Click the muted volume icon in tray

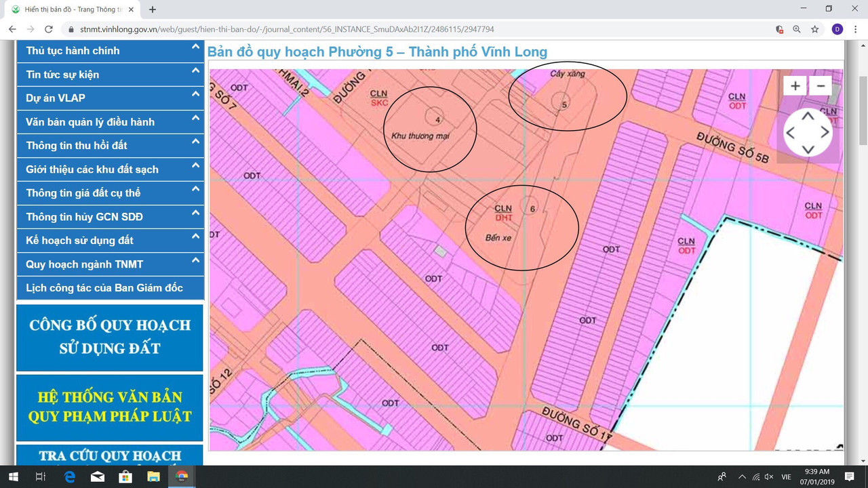(x=770, y=476)
